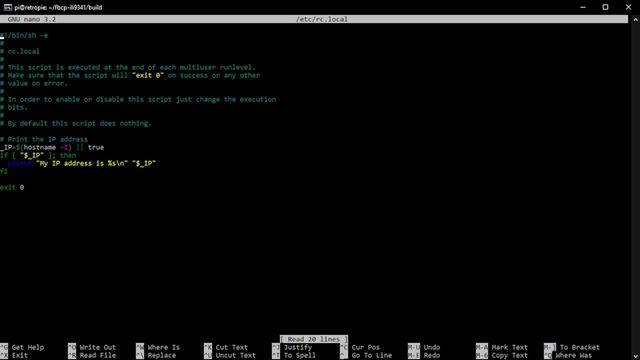The image size is (640, 360).
Task: Click the 'value on error.' comment line
Action: 34,83
